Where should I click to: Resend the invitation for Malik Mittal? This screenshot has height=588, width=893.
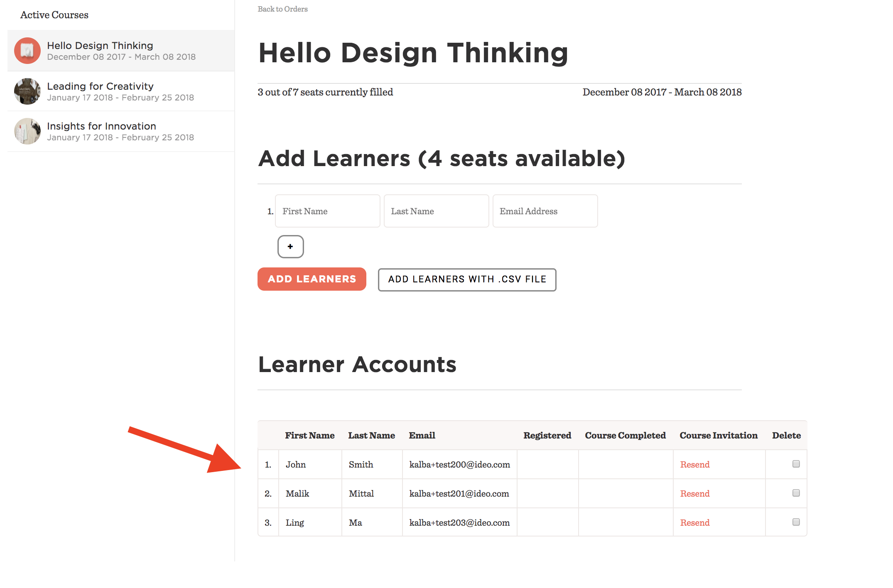694,494
